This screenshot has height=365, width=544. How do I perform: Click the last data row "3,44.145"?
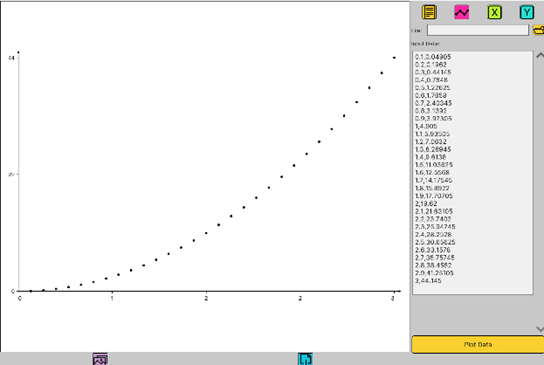click(428, 281)
